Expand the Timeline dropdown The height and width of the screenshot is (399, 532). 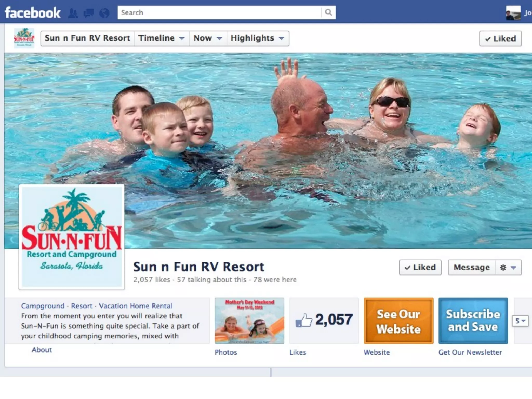162,38
